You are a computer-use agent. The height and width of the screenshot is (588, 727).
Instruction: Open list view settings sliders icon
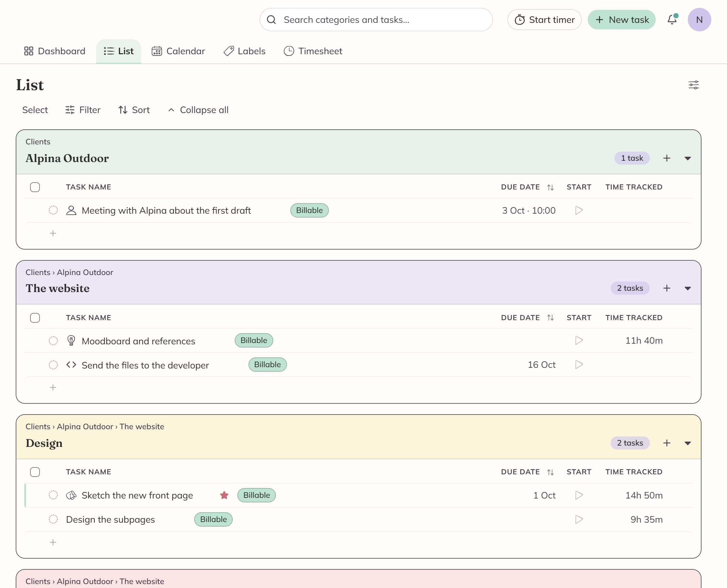point(693,85)
